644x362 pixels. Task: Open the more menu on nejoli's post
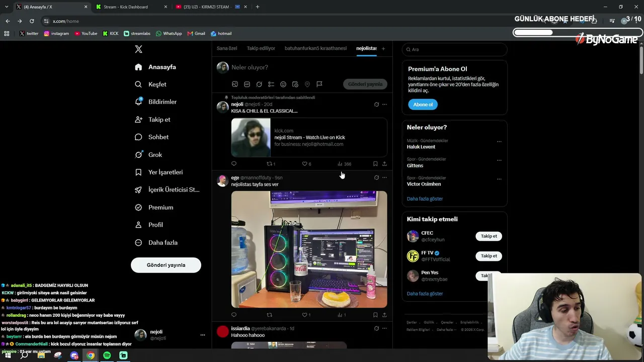[x=384, y=105]
